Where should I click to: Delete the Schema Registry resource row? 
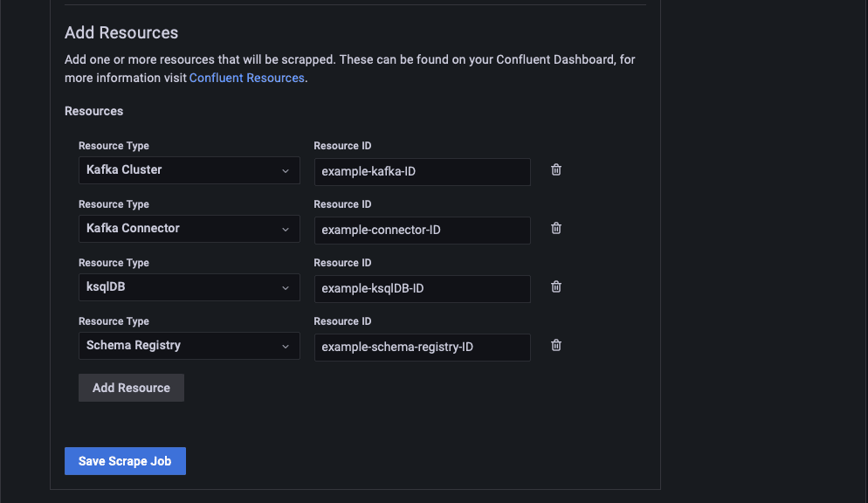(x=556, y=346)
